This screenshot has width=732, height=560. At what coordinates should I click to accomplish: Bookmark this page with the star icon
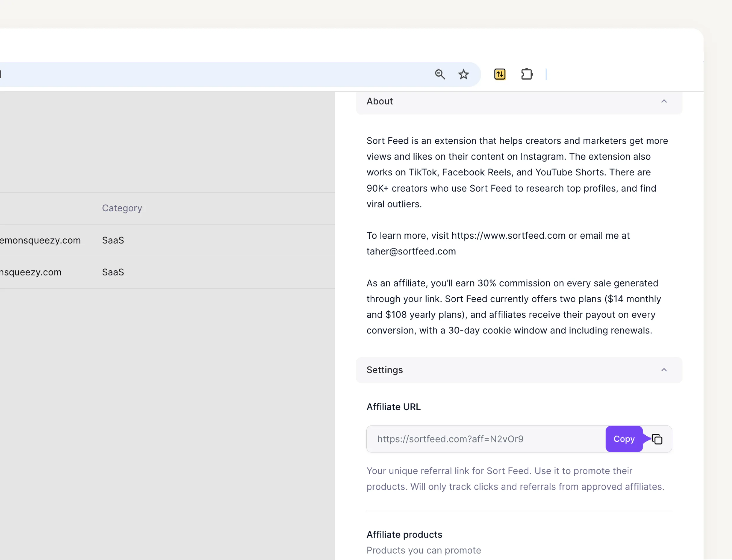tap(464, 74)
